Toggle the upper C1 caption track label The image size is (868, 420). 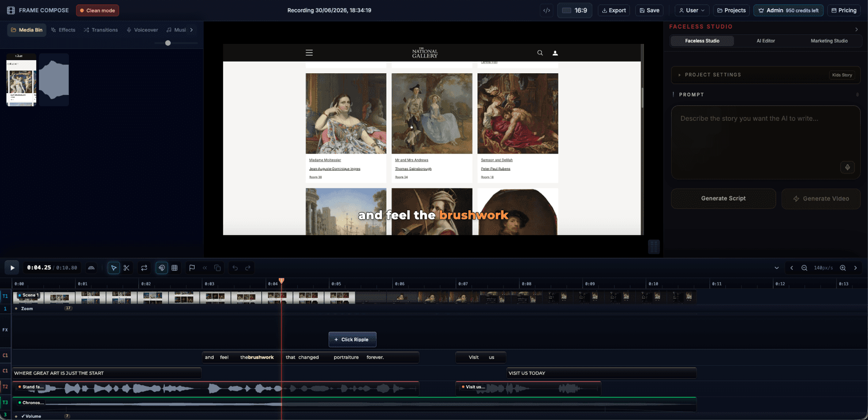pos(5,356)
